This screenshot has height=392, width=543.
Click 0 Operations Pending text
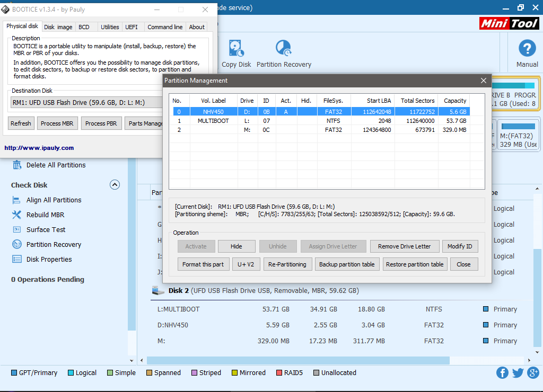47,280
